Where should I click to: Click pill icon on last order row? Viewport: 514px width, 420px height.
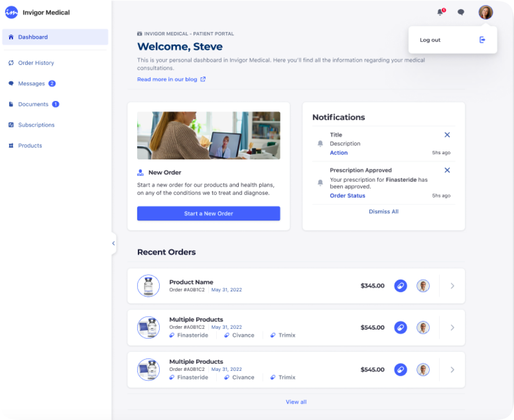(x=401, y=370)
